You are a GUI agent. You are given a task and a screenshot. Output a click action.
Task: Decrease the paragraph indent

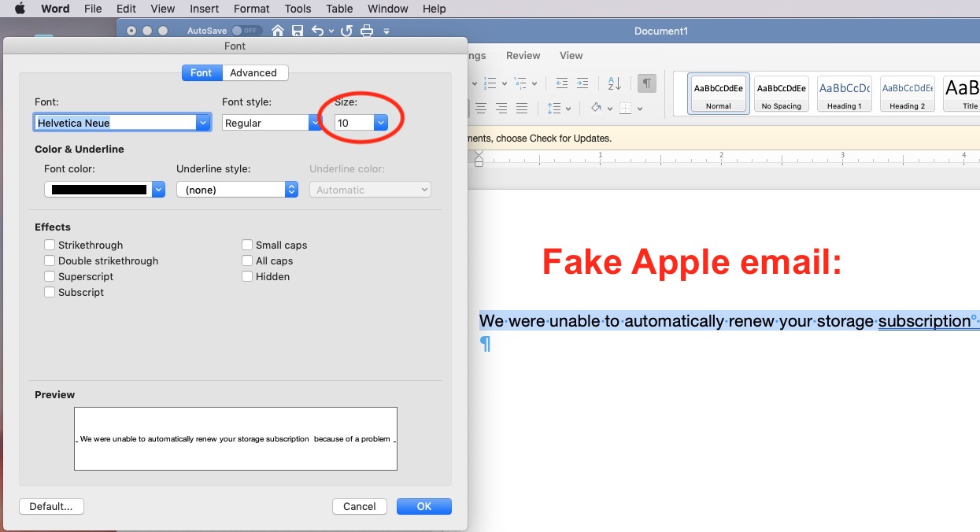click(562, 83)
